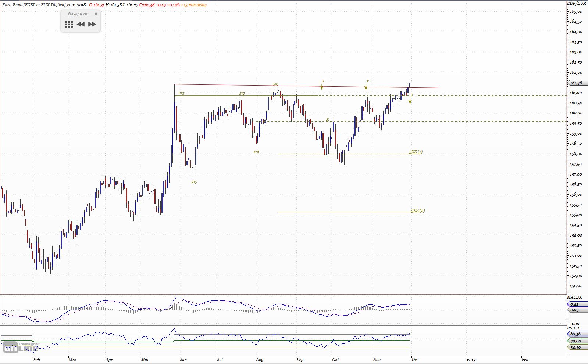Click the Euro-Bund chart title text
Image resolution: width=588 pixels, height=364 pixels.
click(x=33, y=5)
